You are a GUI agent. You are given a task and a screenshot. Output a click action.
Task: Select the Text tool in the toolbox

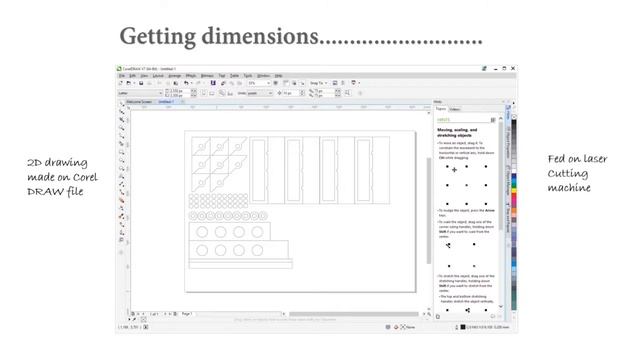(122, 176)
